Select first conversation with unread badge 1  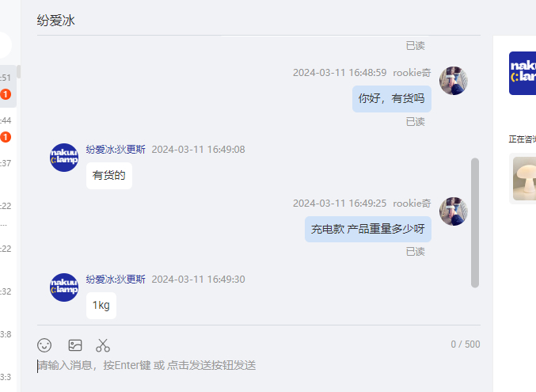click(8, 86)
